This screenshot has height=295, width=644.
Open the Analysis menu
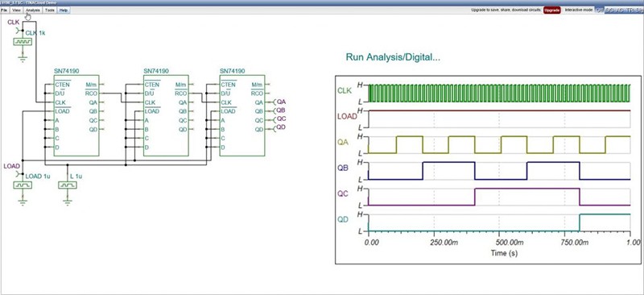(x=32, y=10)
